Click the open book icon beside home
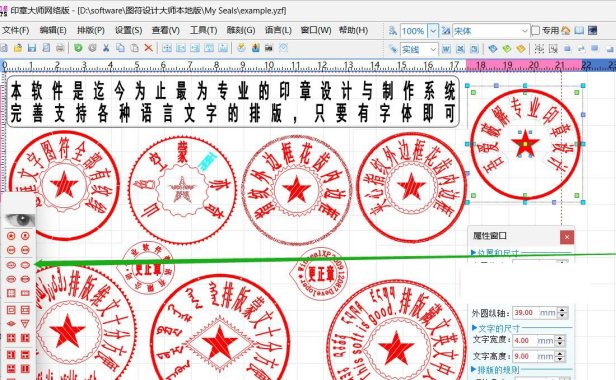Viewport: 616px width, 380px height. [579, 30]
